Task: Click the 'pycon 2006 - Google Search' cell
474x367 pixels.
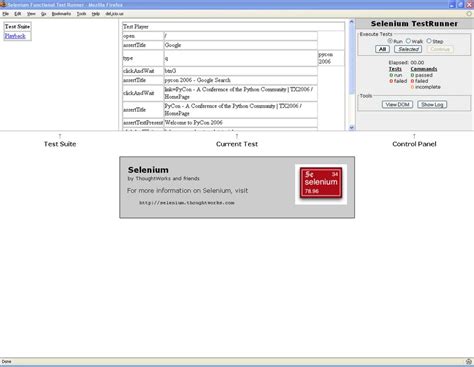Action: (240, 80)
